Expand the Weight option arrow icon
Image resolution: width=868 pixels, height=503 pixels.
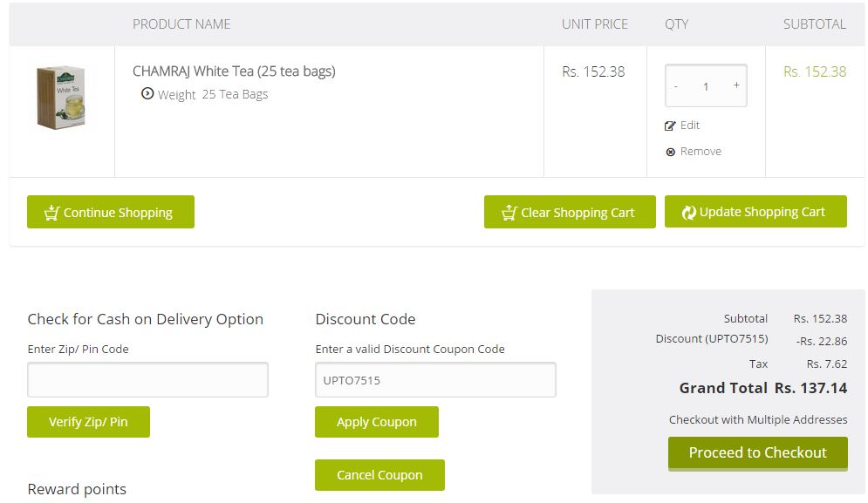[147, 94]
